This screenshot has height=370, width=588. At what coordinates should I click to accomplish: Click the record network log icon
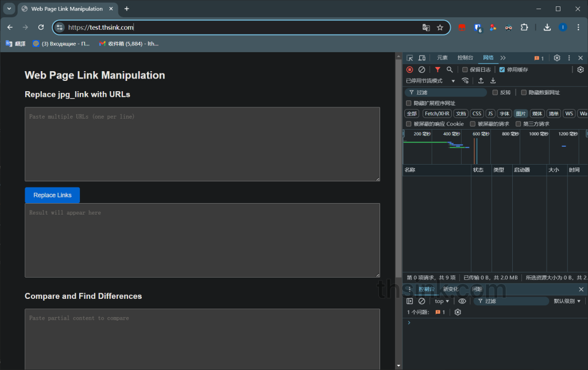(x=410, y=69)
